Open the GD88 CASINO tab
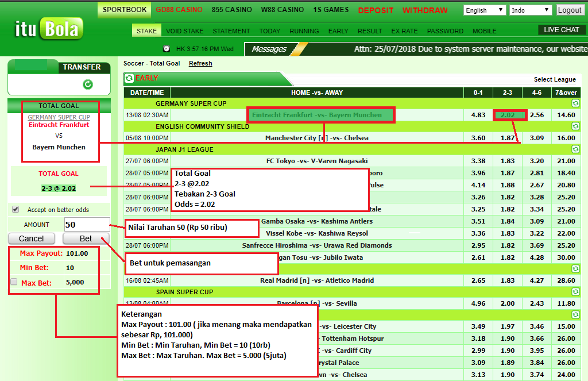 point(179,10)
